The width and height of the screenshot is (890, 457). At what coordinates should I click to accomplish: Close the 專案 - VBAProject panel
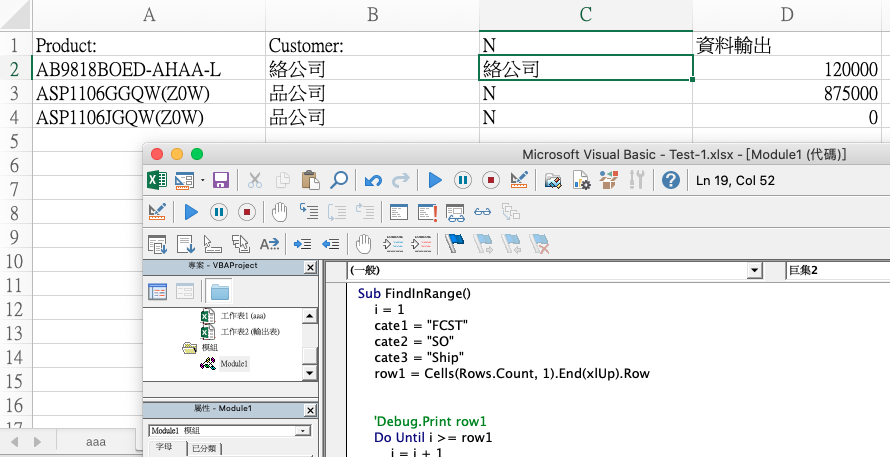point(310,267)
